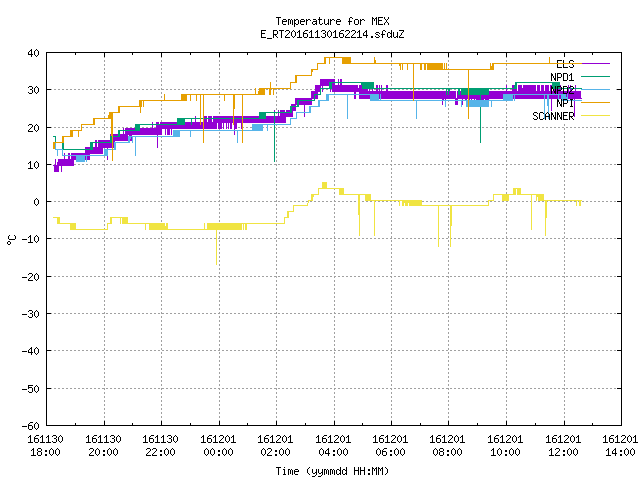The height and width of the screenshot is (480, 640).
Task: Click the y-axis label -50
Action: click(x=31, y=389)
